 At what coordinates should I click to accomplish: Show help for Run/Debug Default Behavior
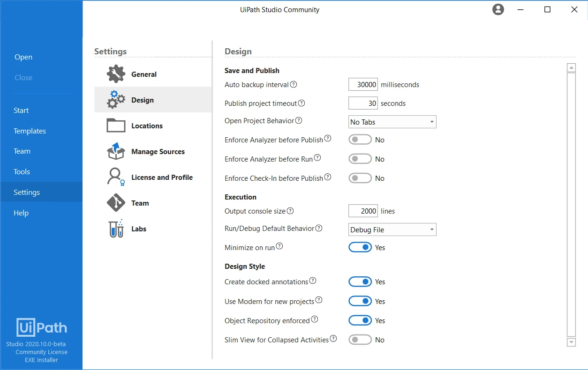click(x=319, y=228)
